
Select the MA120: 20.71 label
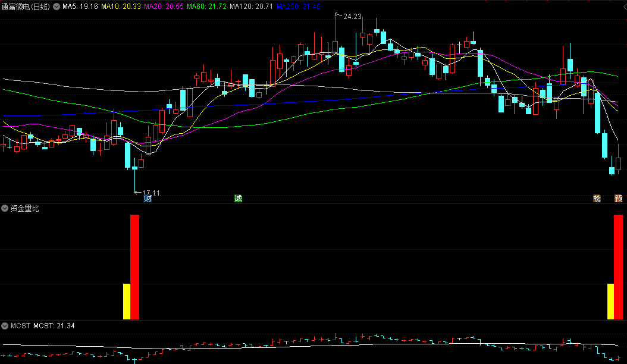251,7
